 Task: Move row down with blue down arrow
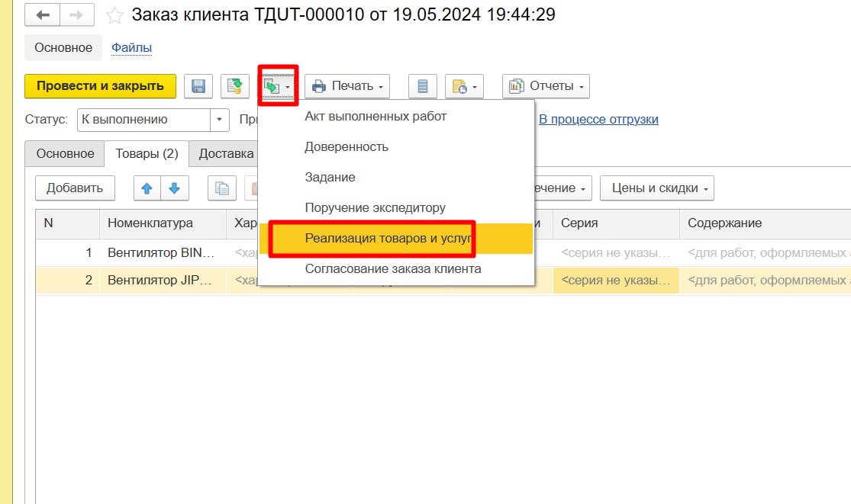(x=174, y=188)
